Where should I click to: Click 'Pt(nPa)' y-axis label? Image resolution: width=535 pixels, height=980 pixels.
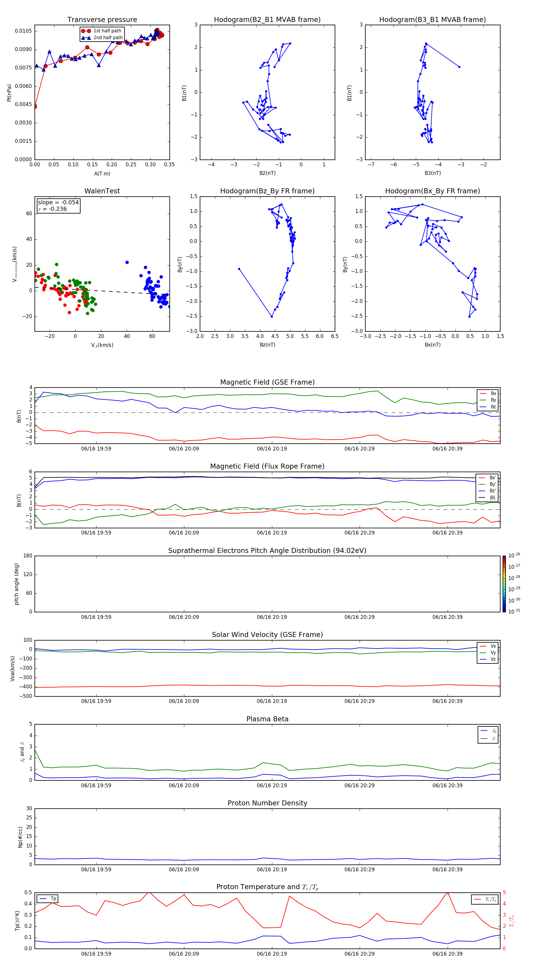(x=9, y=93)
